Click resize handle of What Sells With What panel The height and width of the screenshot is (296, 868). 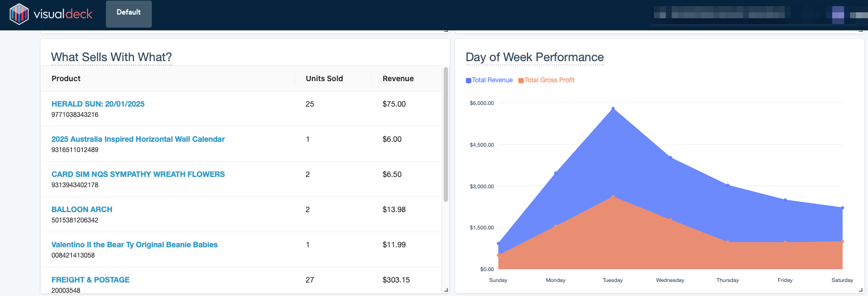pos(446,290)
